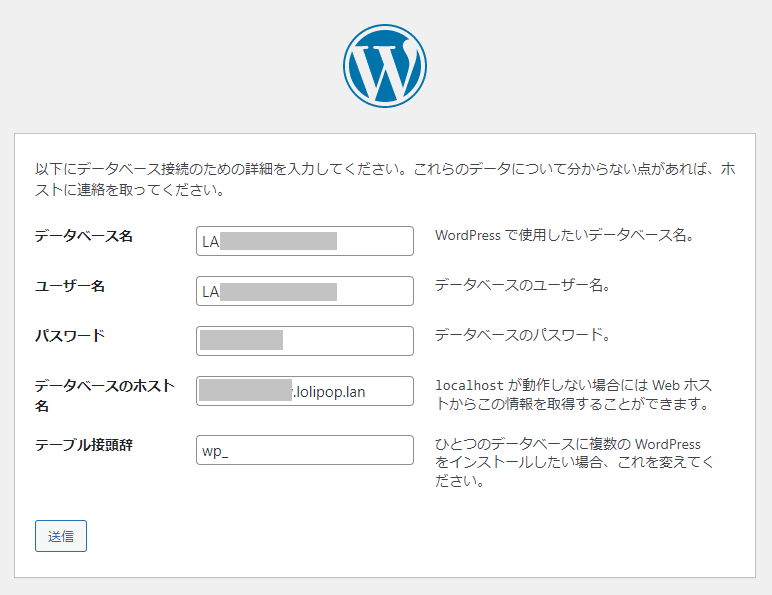Viewport: 772px width, 595px height.
Task: Click the '.lolipop.lan' hostname text
Action: pyautogui.click(x=330, y=391)
